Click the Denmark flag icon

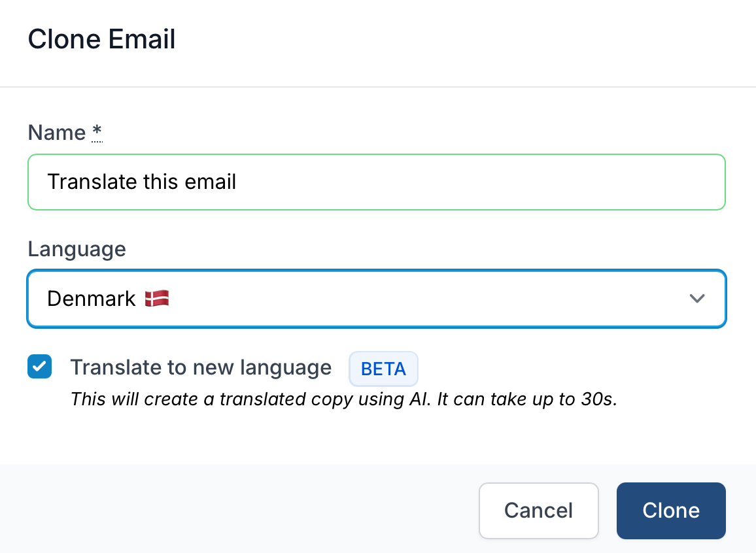tap(155, 298)
